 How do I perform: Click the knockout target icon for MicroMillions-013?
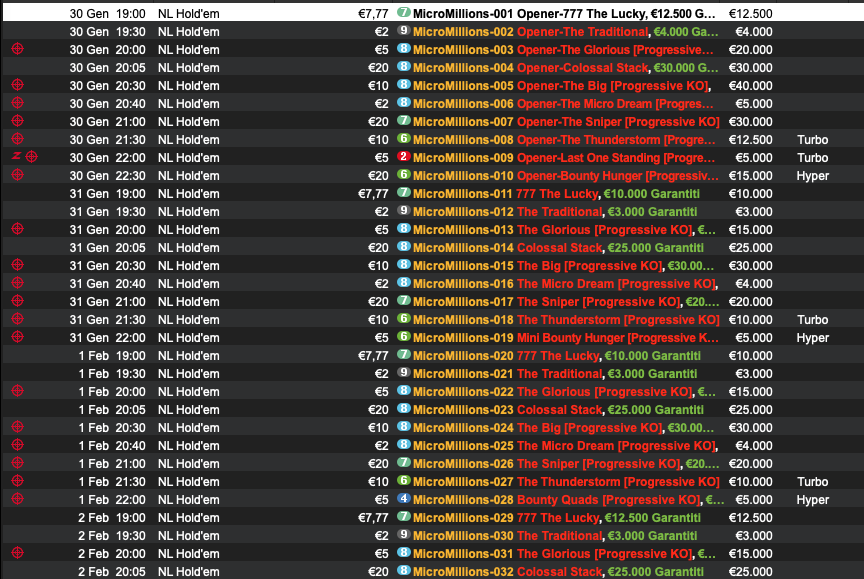click(x=18, y=229)
